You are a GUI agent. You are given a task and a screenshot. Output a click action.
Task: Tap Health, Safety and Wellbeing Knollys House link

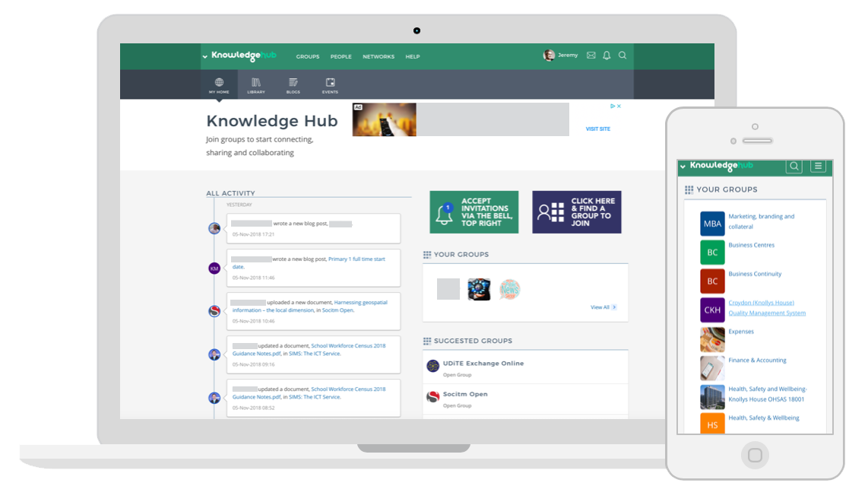767,394
